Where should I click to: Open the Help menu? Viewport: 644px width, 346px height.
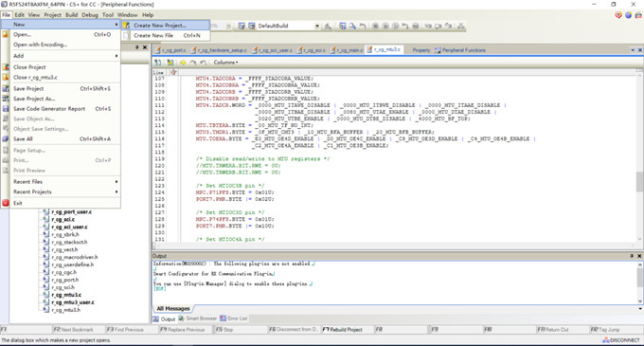click(x=148, y=15)
